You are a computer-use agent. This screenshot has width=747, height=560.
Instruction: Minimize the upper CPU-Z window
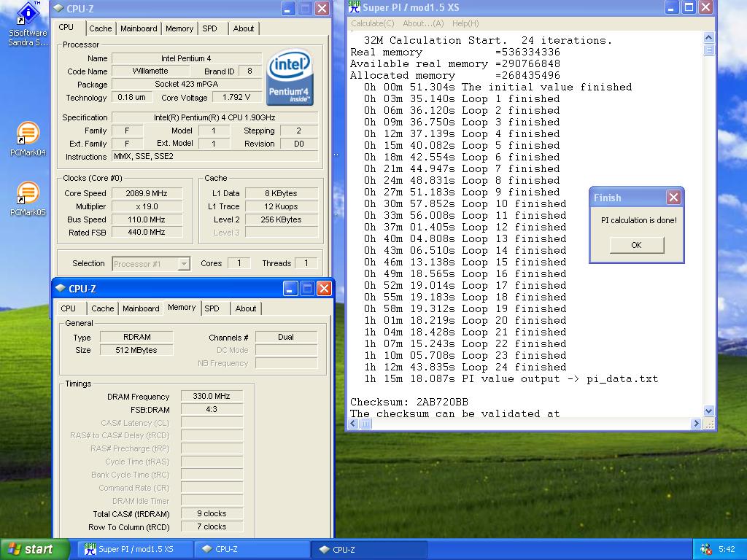(x=287, y=9)
